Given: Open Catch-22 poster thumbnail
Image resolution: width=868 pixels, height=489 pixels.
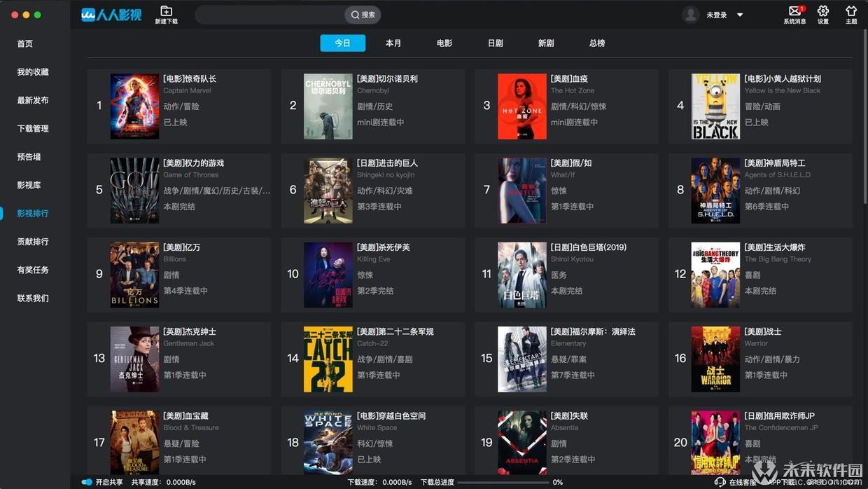Looking at the screenshot, I should point(328,359).
